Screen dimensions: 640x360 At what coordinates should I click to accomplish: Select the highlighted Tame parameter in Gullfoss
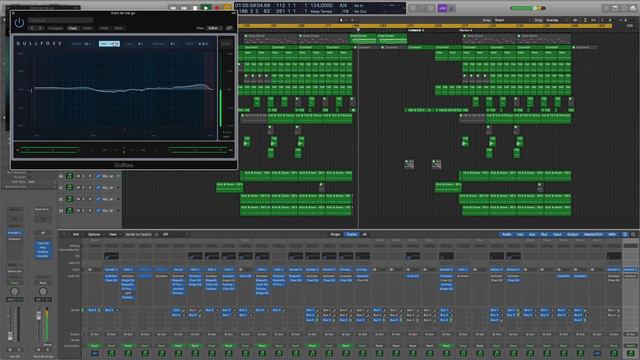(109, 44)
